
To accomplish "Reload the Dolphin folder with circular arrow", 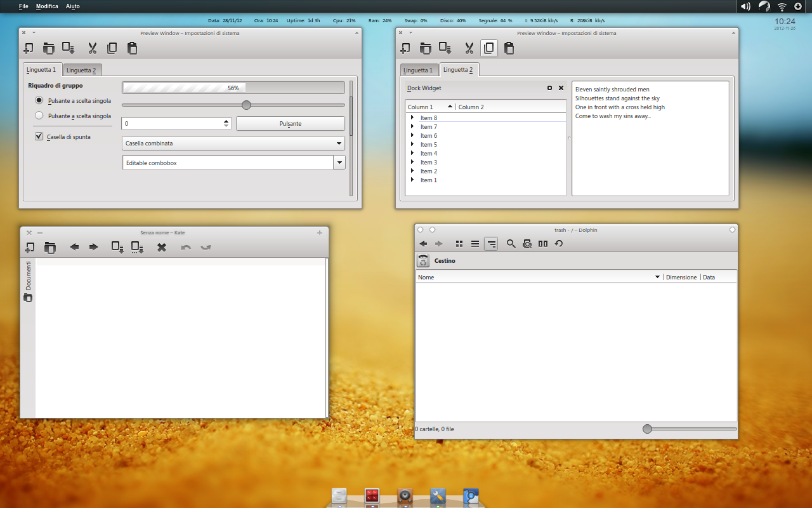I will 559,243.
